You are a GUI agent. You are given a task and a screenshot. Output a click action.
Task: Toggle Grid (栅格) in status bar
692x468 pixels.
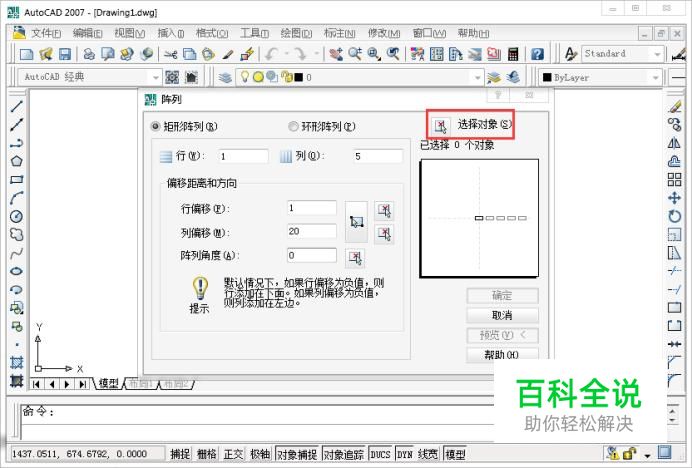(207, 453)
